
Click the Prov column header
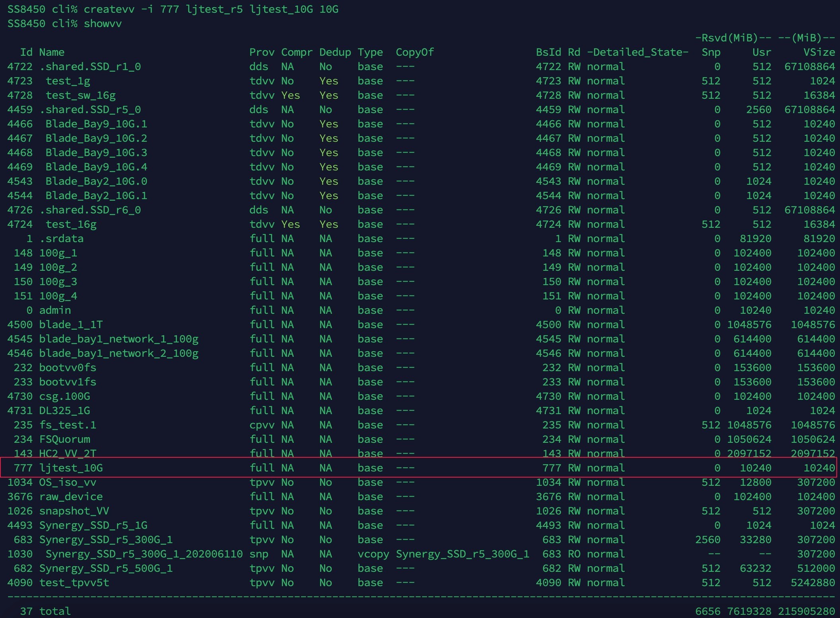coord(262,52)
